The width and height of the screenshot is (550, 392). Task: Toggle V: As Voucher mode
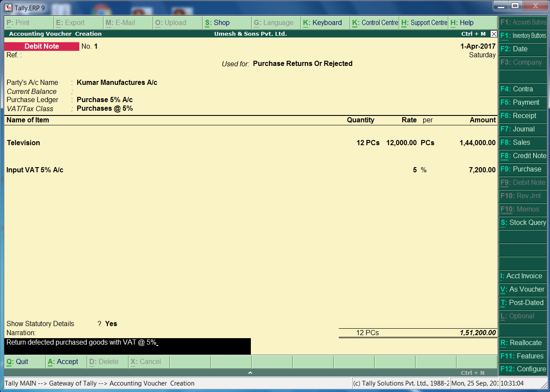point(523,289)
